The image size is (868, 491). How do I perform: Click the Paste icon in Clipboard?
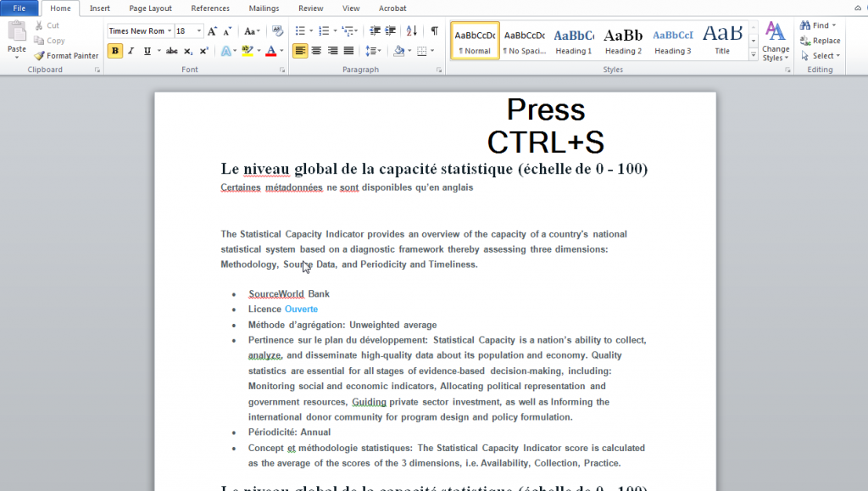pyautogui.click(x=17, y=33)
